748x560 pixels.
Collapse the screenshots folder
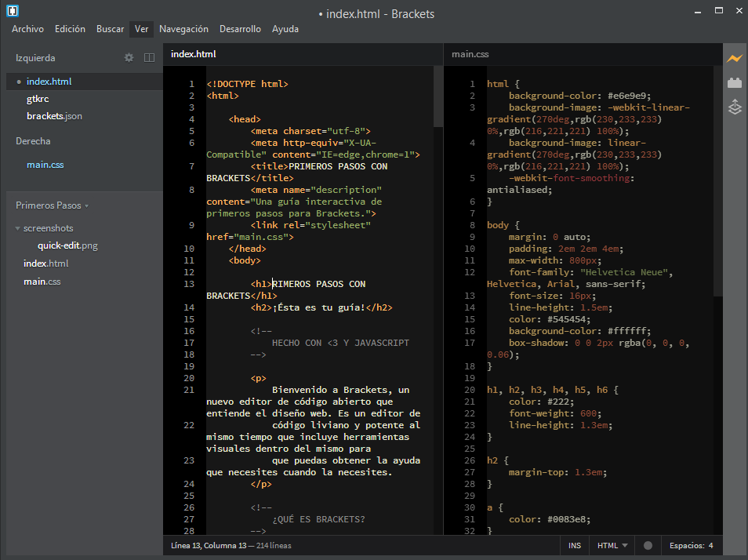point(18,228)
